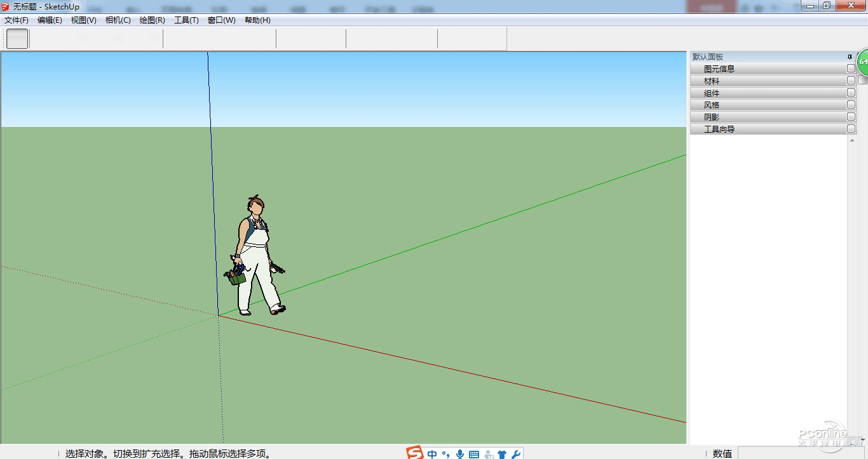Viewport: 868px width, 459px height.
Task: Close the SketchUp window
Action: (x=850, y=6)
